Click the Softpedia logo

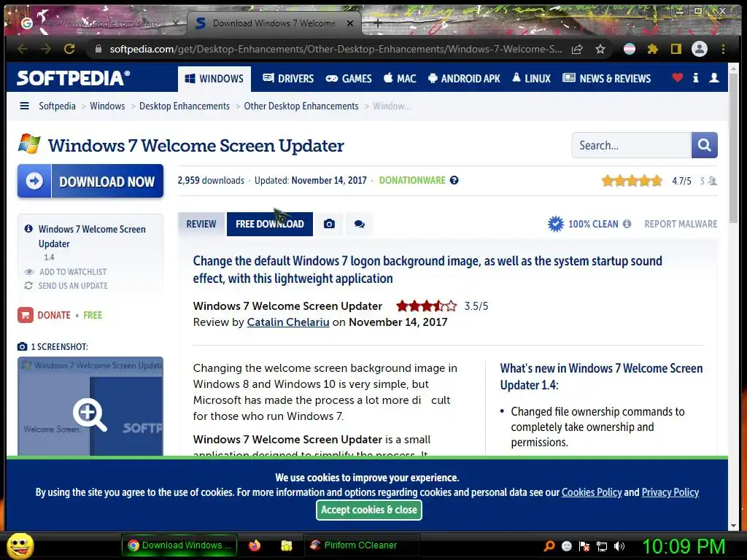point(74,78)
